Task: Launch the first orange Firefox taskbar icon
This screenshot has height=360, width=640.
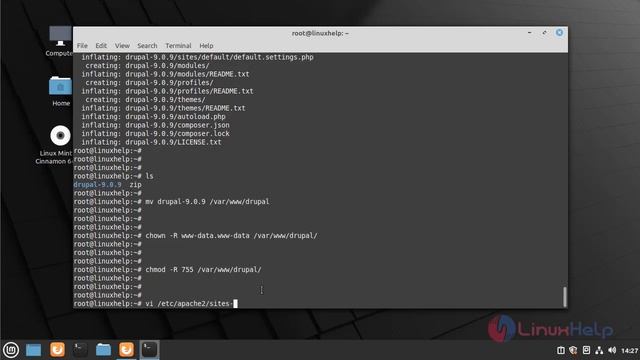Action: click(x=57, y=350)
